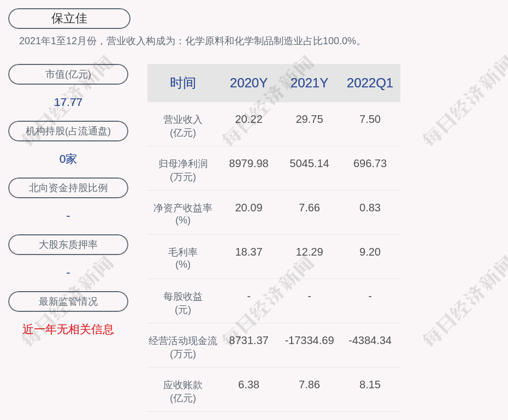508x420 pixels.
Task: Click the 应收账款 (亿元) row label
Action: coord(183,392)
